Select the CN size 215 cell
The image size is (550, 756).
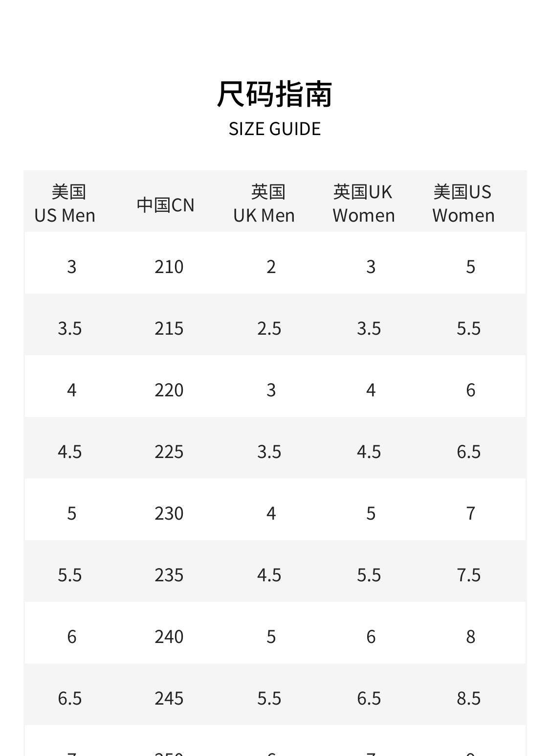pyautogui.click(x=169, y=328)
